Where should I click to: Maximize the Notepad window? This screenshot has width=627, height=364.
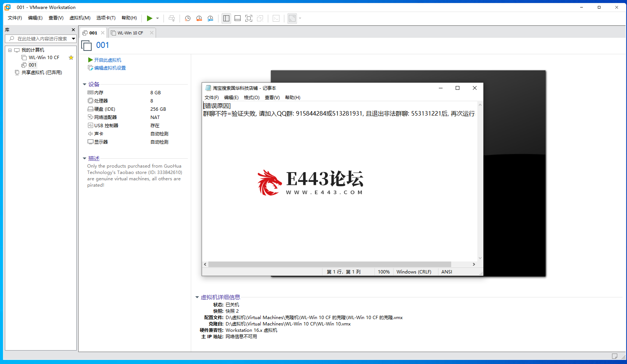click(x=458, y=88)
